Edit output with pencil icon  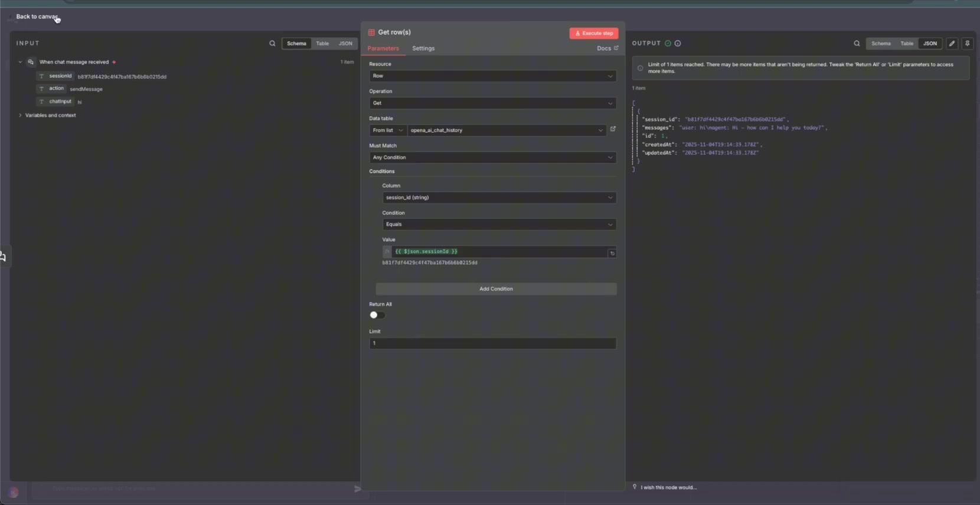pos(952,44)
